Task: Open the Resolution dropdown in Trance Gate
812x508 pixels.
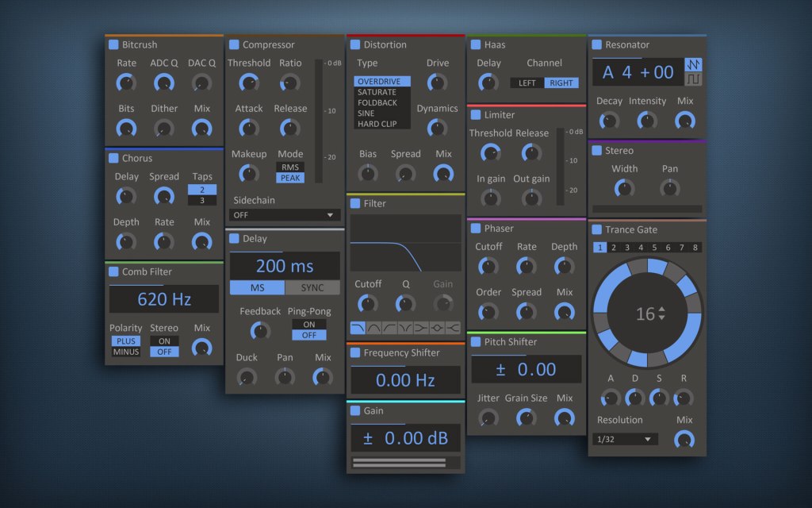Action: [624, 438]
